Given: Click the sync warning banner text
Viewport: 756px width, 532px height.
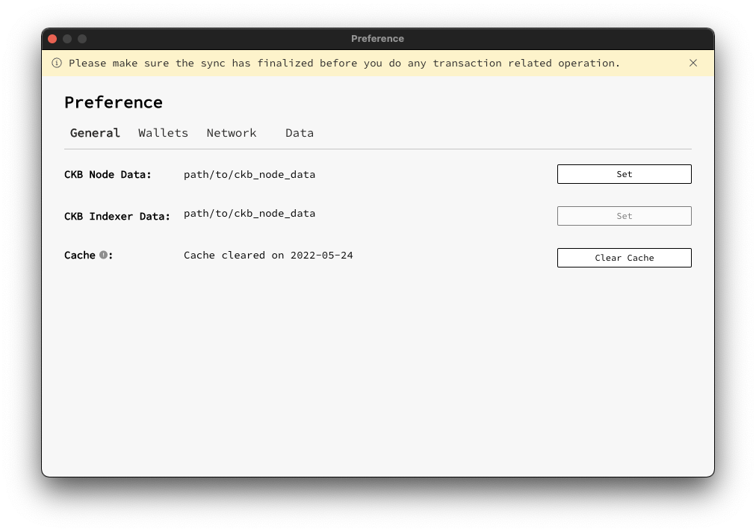Looking at the screenshot, I should [x=344, y=63].
